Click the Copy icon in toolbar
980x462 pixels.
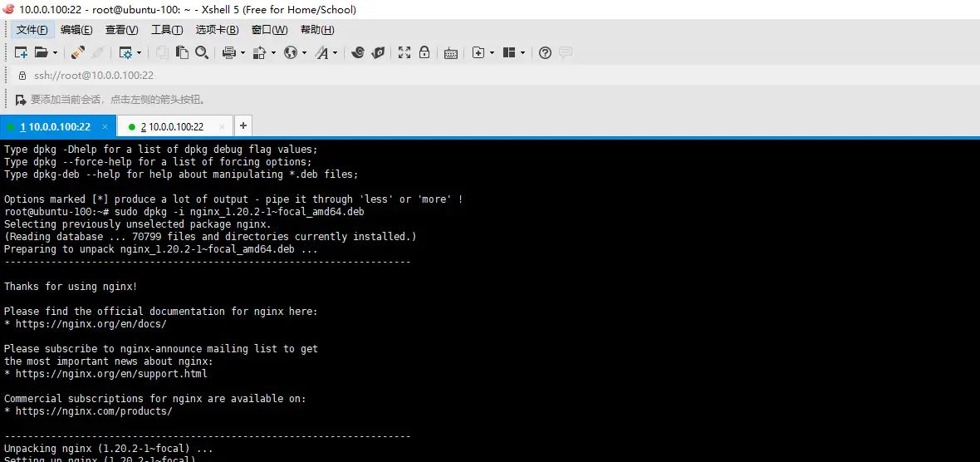[x=162, y=52]
